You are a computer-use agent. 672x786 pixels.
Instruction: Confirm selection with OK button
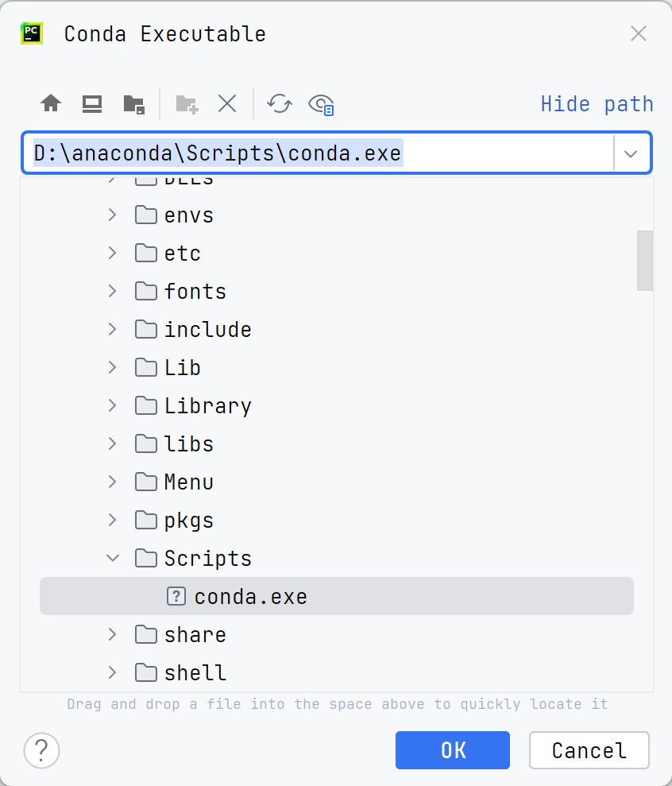pos(453,750)
